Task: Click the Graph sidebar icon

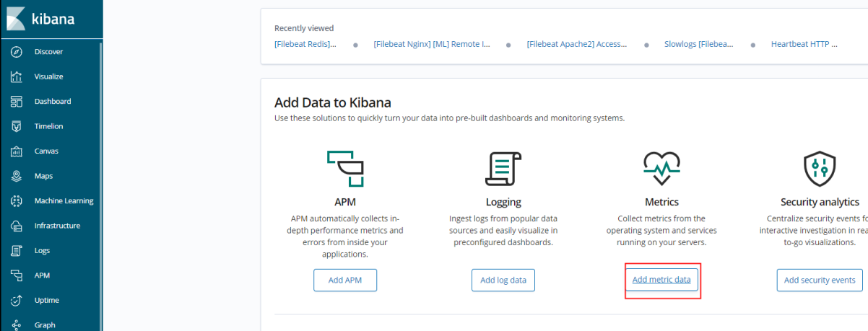Action: click(17, 325)
